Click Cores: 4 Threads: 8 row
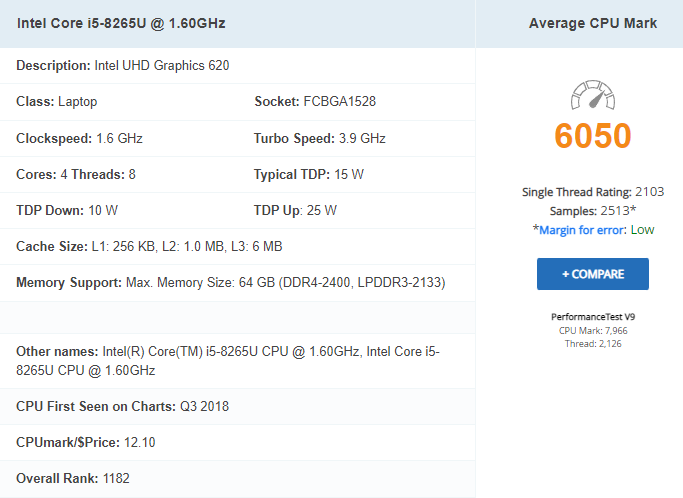 pos(76,174)
